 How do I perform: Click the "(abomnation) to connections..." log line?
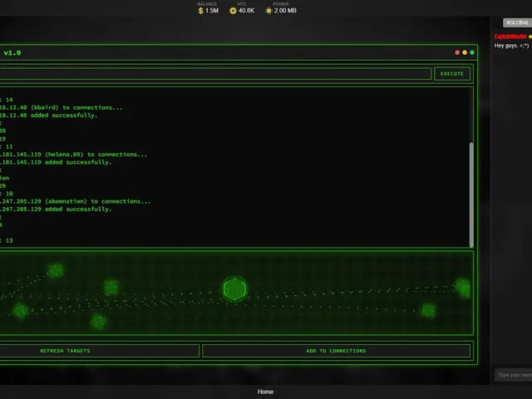(x=75, y=201)
